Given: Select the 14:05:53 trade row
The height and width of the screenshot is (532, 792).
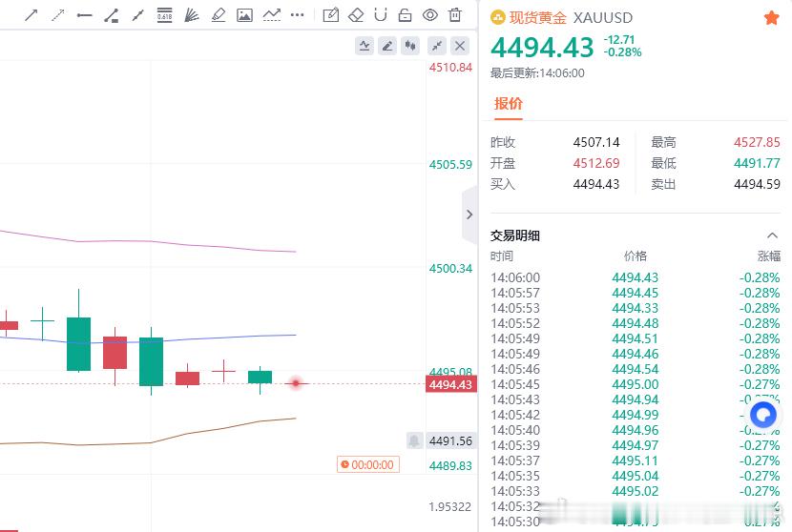Looking at the screenshot, I should [635, 308].
